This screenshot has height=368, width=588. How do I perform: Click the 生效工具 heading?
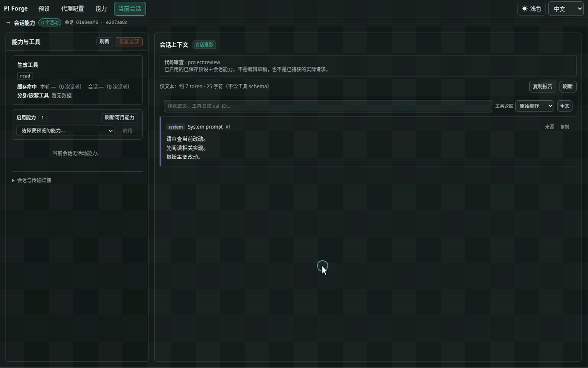[27, 65]
